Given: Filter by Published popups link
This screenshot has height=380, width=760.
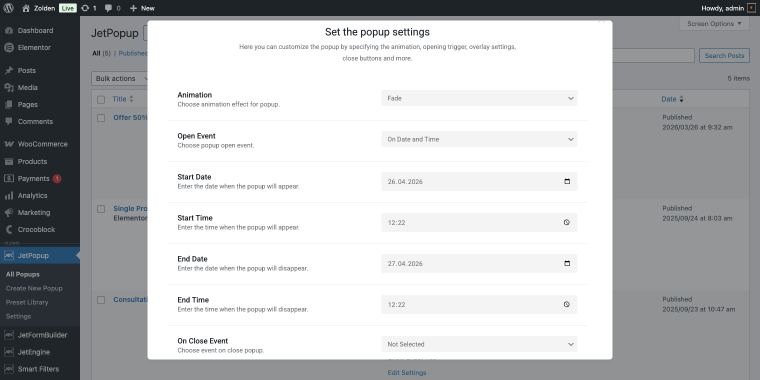Looking at the screenshot, I should point(133,53).
